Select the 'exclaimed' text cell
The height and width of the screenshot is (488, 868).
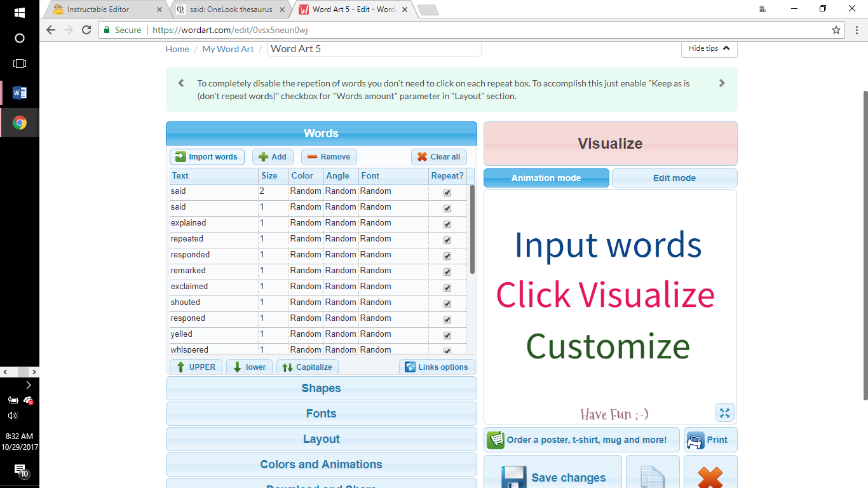coord(214,287)
